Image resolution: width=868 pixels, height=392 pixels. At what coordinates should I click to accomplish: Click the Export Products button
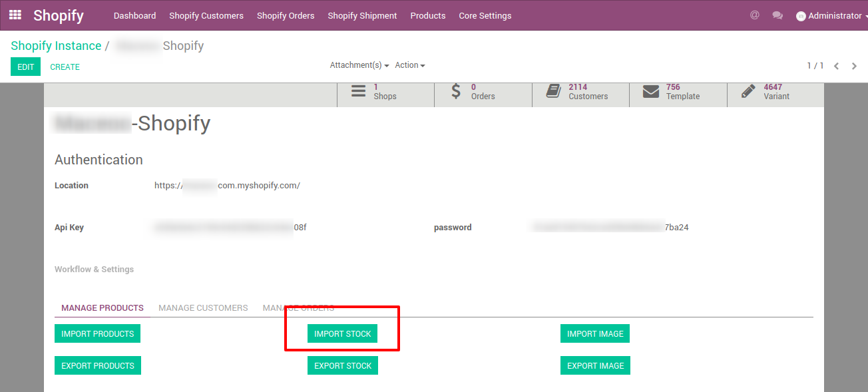pos(98,365)
